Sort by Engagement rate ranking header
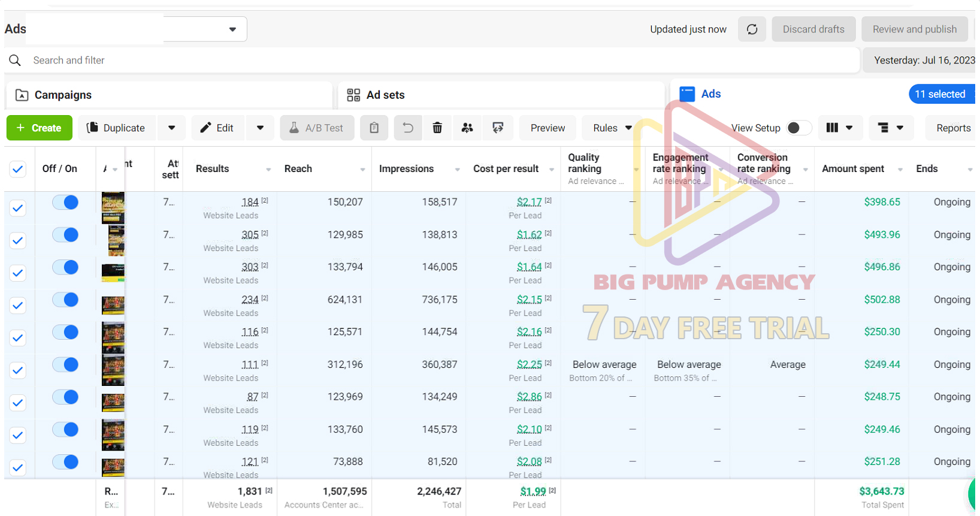The width and height of the screenshot is (980, 516). click(680, 163)
